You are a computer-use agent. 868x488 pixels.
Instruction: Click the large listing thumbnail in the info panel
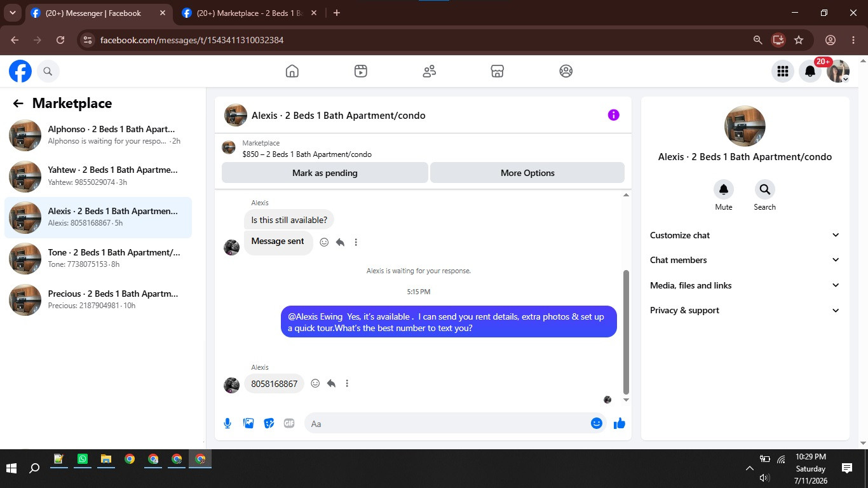(745, 126)
